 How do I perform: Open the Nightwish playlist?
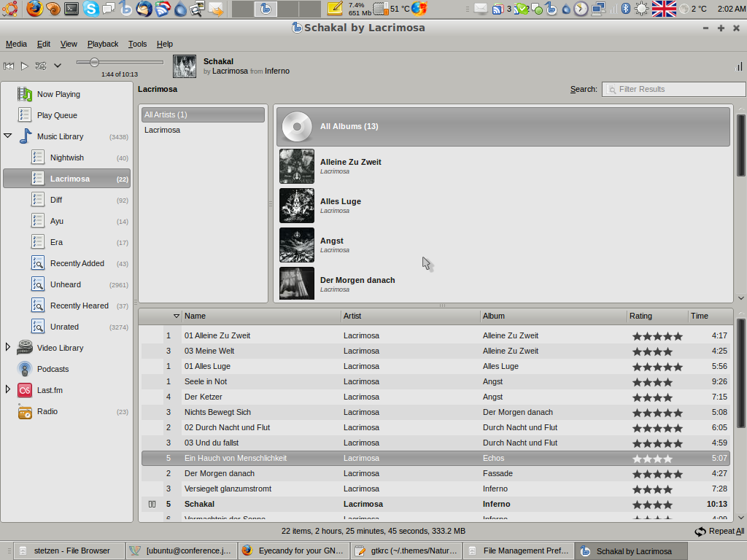coord(66,157)
